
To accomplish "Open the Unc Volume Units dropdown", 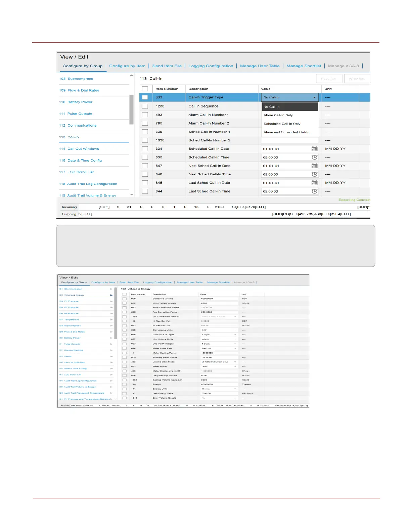I will coord(219,339).
